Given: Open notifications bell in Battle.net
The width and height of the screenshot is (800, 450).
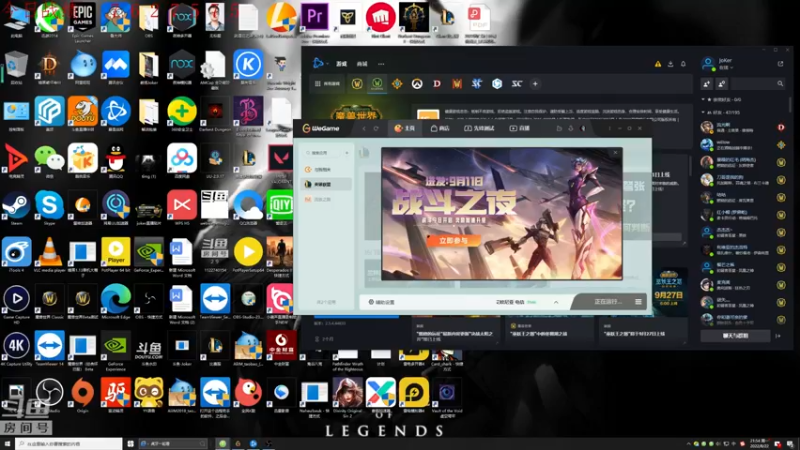Looking at the screenshot, I should pyautogui.click(x=683, y=64).
